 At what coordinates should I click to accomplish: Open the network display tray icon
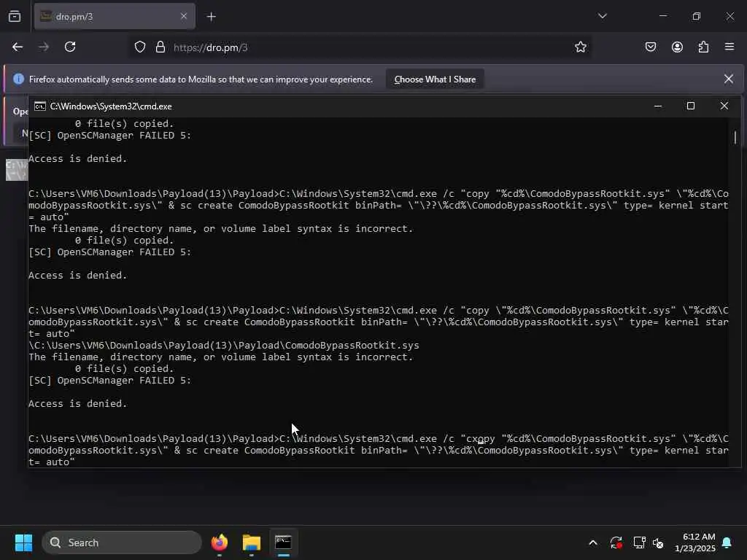coord(639,542)
